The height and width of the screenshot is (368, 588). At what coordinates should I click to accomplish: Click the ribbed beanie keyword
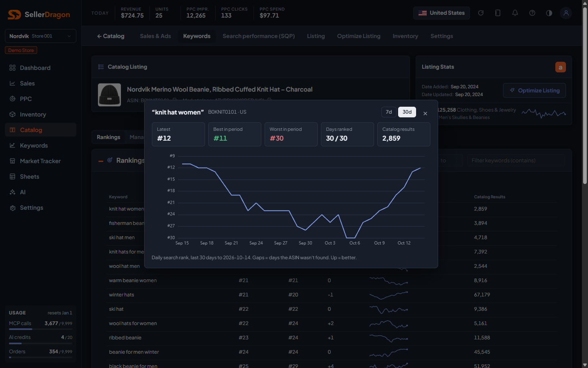[125, 338]
